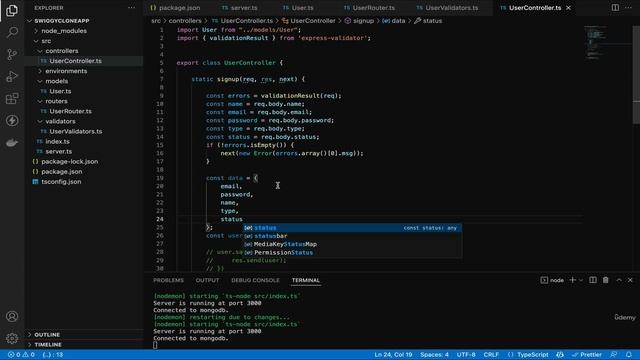
Task: Open editor more actions ellipsis
Action: (628, 8)
